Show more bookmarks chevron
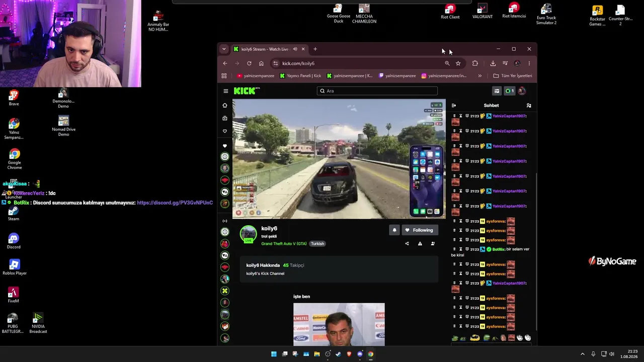The image size is (644, 362). 480,76
